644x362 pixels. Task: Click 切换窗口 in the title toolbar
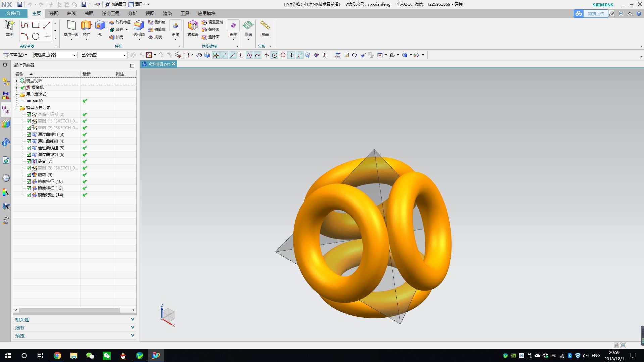pos(115,4)
